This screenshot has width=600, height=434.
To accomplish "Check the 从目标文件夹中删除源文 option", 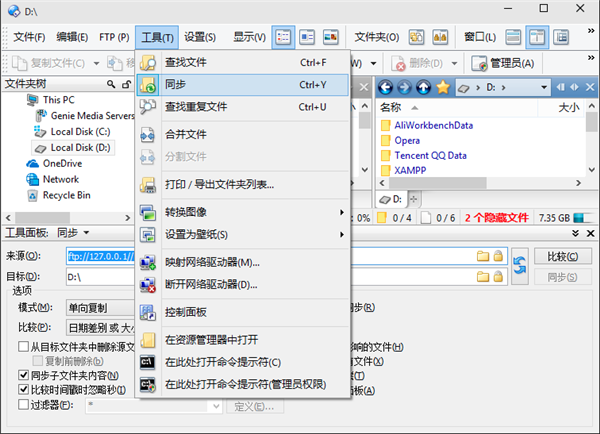I will click(x=24, y=346).
